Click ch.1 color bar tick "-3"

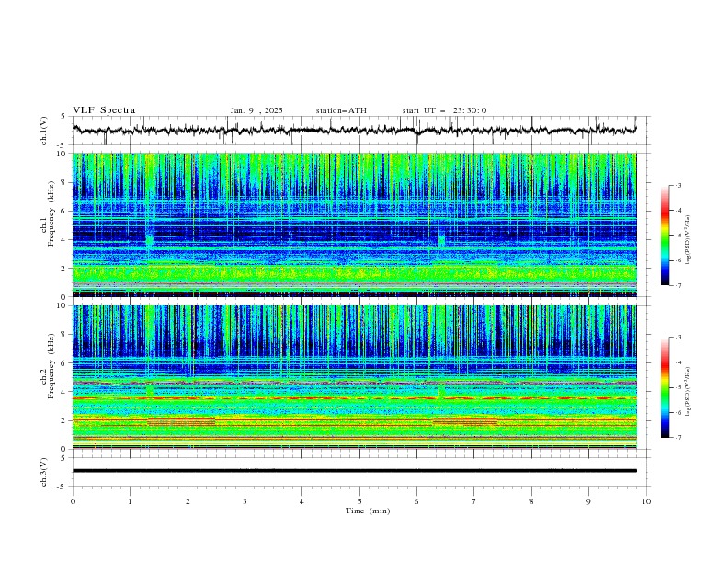678,185
